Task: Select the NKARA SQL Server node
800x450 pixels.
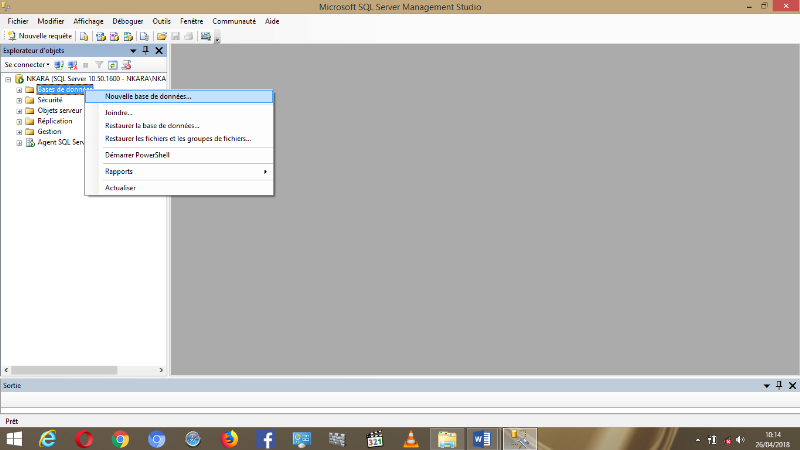Action: (96, 79)
